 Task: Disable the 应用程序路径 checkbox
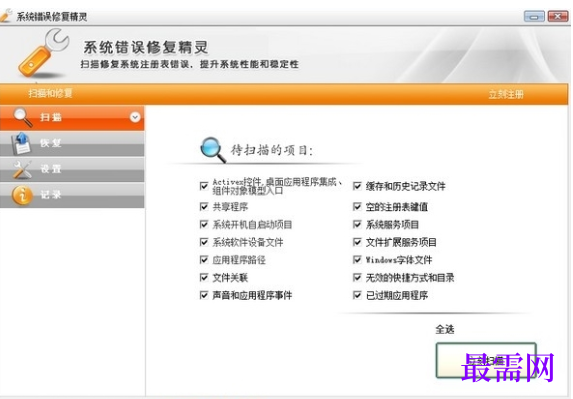(x=204, y=260)
